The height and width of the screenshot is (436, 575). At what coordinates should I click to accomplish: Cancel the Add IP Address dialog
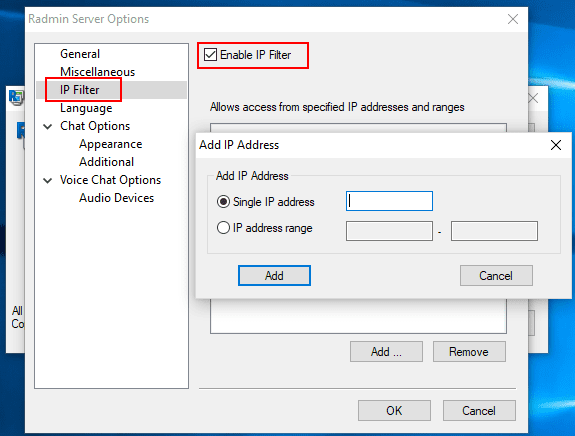click(496, 275)
